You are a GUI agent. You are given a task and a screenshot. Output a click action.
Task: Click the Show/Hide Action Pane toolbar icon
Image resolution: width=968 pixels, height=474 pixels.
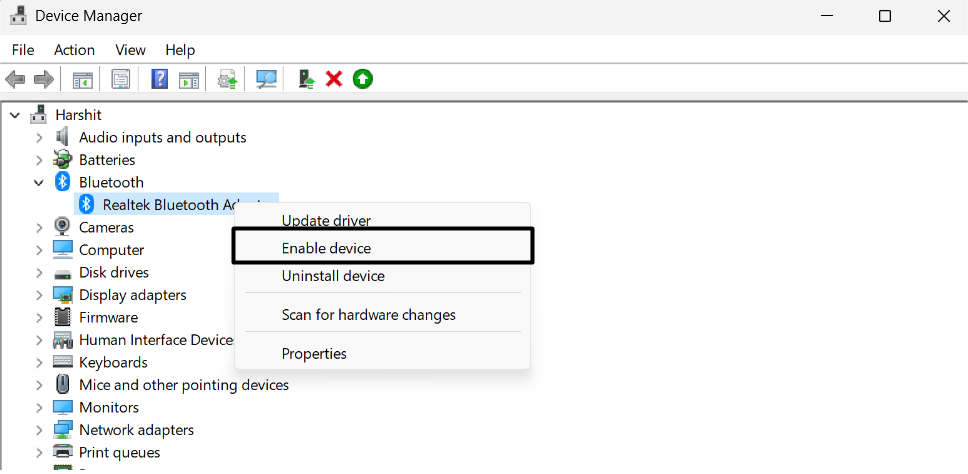pyautogui.click(x=189, y=79)
